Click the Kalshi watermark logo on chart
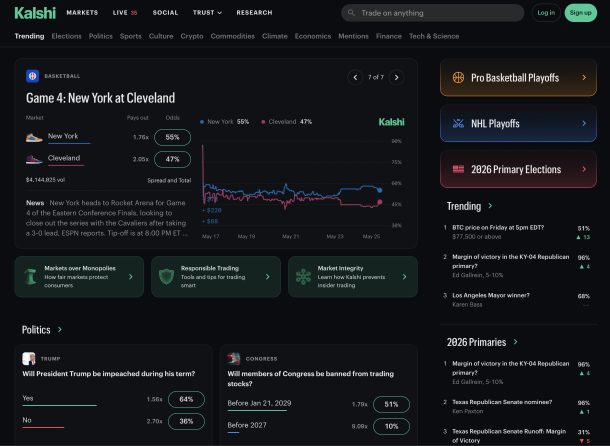 392,122
